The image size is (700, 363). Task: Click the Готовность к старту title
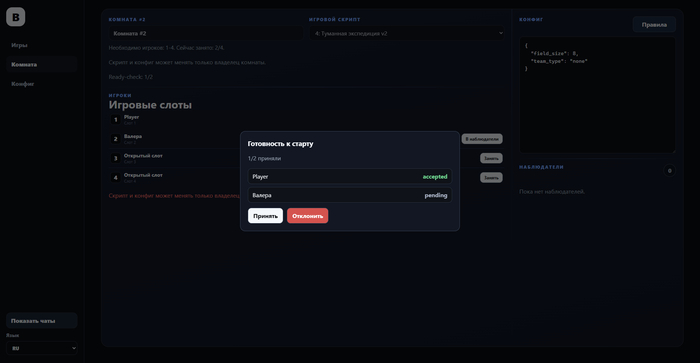pos(280,144)
